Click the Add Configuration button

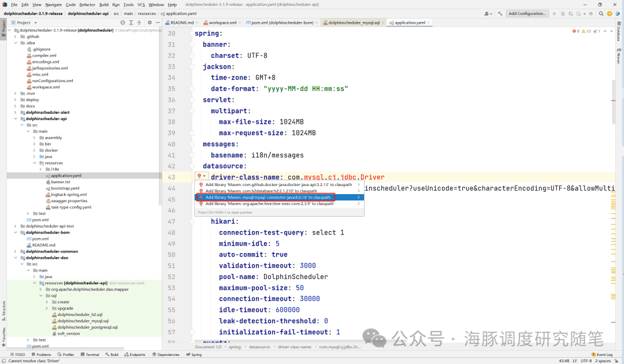coord(526,13)
